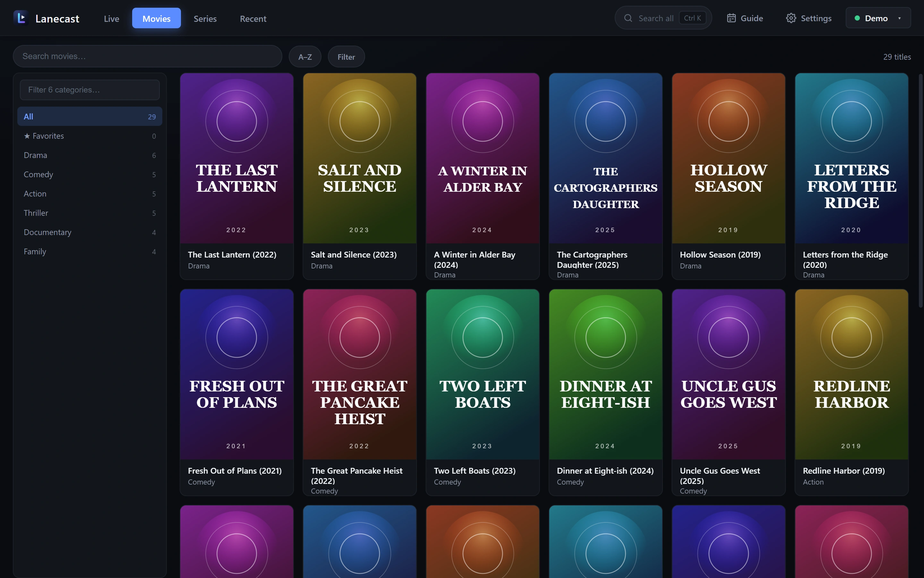This screenshot has width=924, height=578.
Task: Open Uncle Gus Goes West poster
Action: (729, 374)
